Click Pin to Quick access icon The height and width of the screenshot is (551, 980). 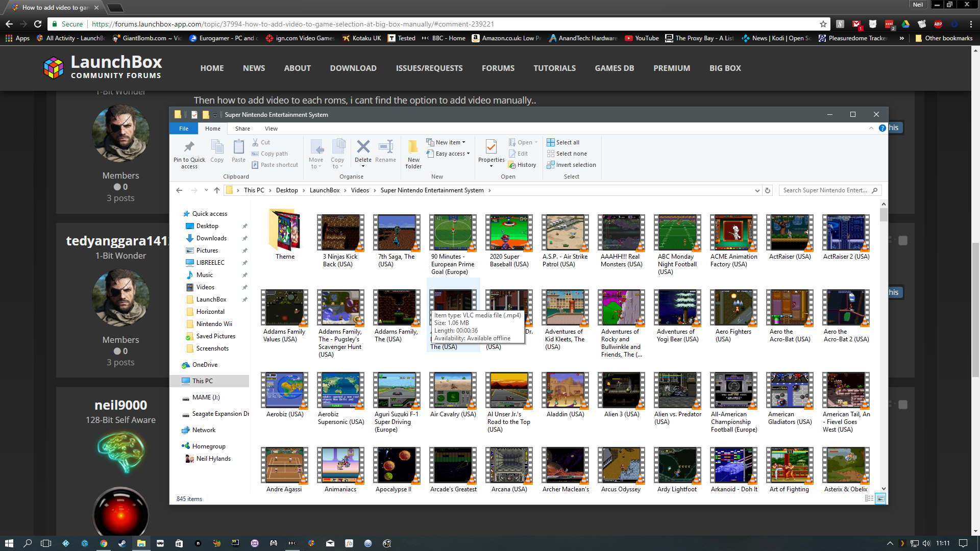click(189, 147)
